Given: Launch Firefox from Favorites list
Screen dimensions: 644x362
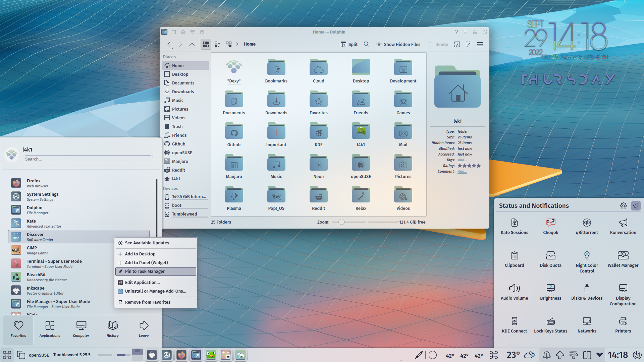Looking at the screenshot, I should pos(79,183).
